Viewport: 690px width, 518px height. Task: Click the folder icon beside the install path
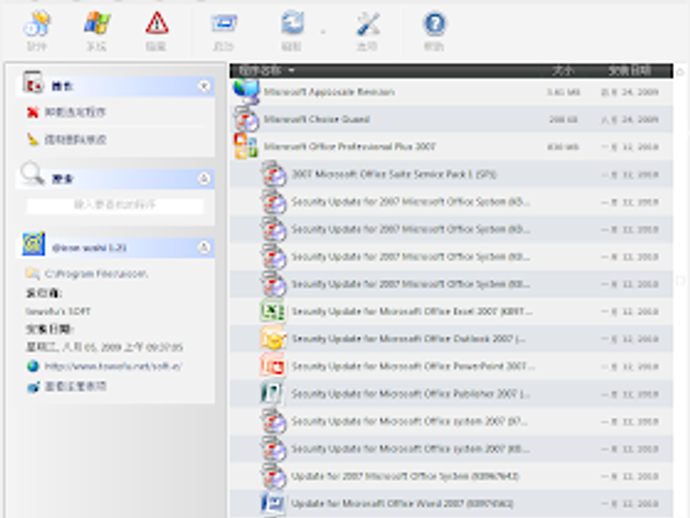coord(33,274)
